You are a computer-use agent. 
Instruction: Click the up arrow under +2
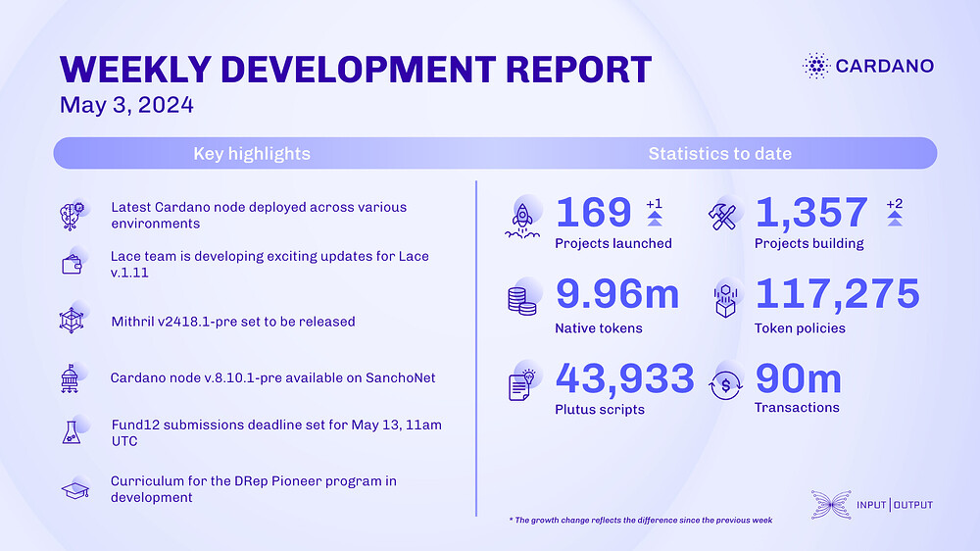pyautogui.click(x=895, y=219)
